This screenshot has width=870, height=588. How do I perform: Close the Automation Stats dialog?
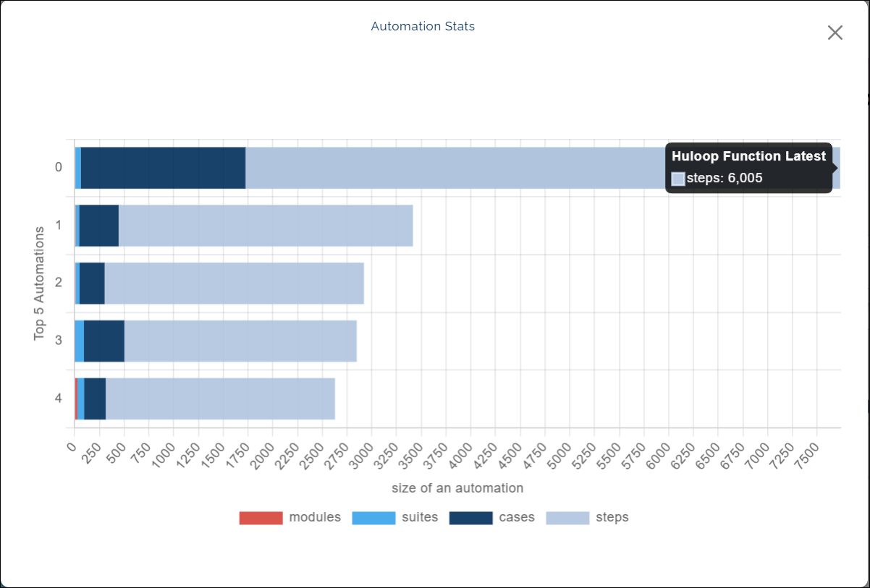click(835, 33)
